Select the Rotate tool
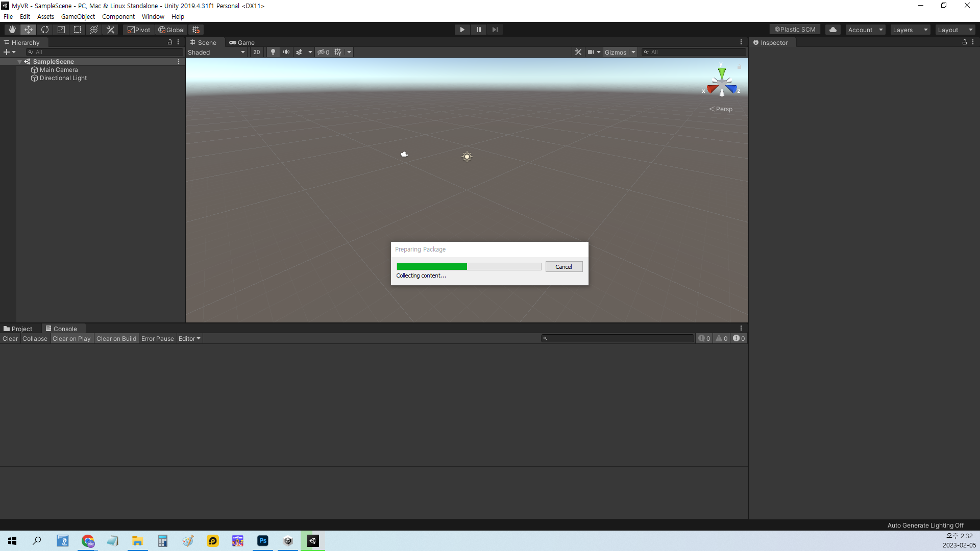Viewport: 980px width, 551px height. pyautogui.click(x=45, y=30)
